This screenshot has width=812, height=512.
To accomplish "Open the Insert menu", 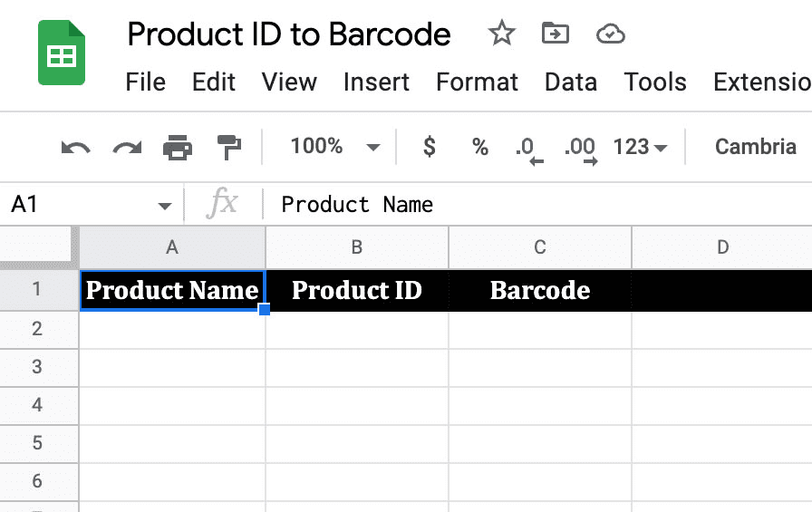I will (376, 82).
